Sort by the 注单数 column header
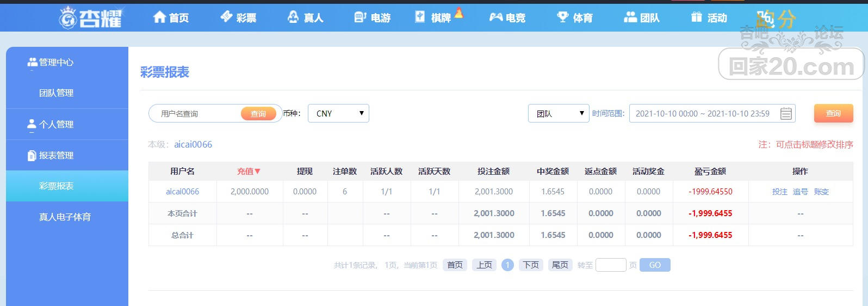 345,171
